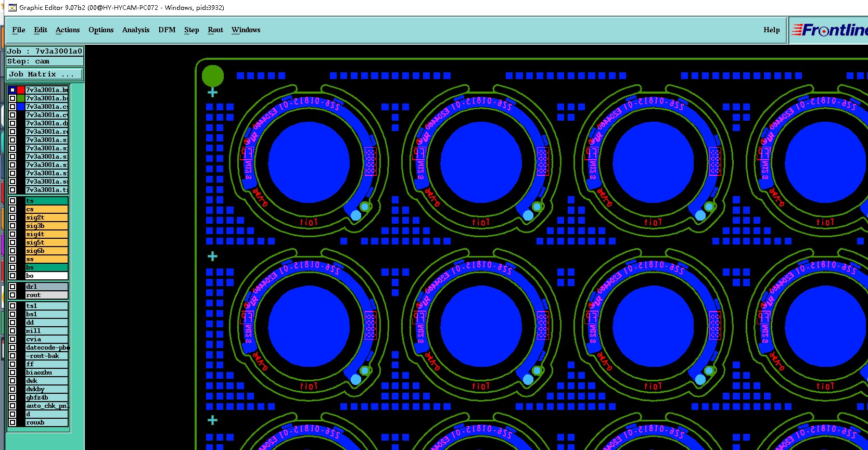This screenshot has height=450, width=868.
Task: Select the auto_chk_pnl layer name
Action: 47,406
